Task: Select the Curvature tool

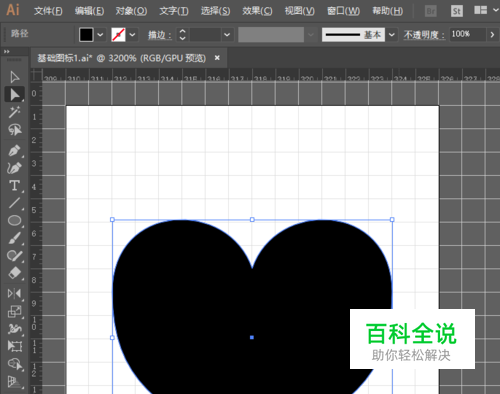Action: coord(14,168)
